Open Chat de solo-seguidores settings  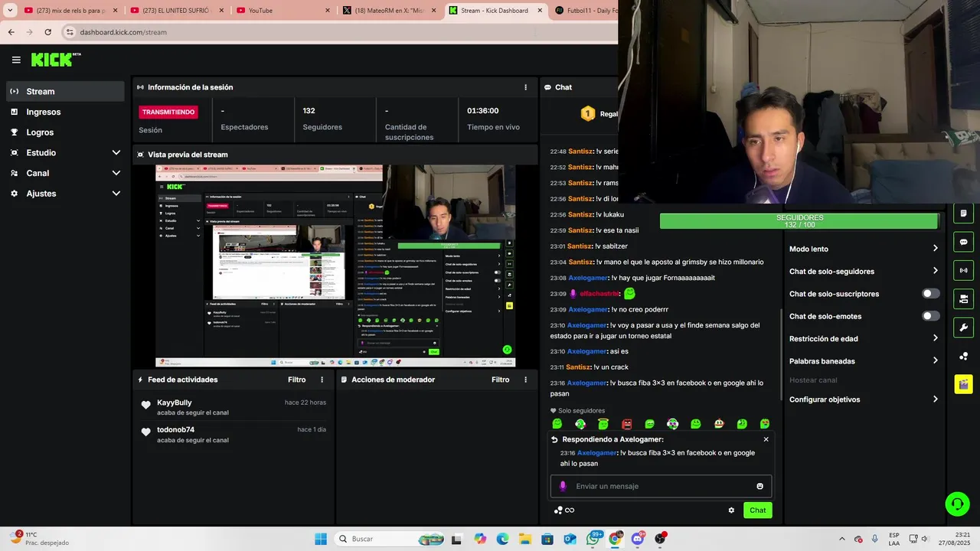pos(864,271)
